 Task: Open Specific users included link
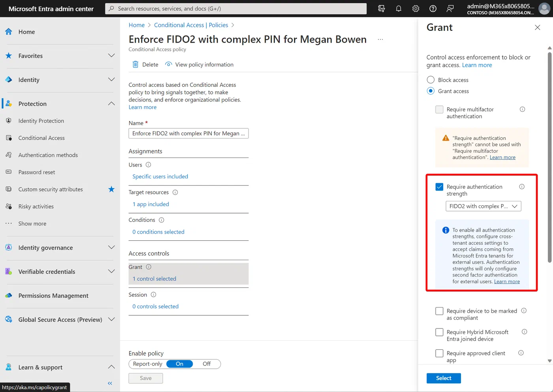[160, 176]
